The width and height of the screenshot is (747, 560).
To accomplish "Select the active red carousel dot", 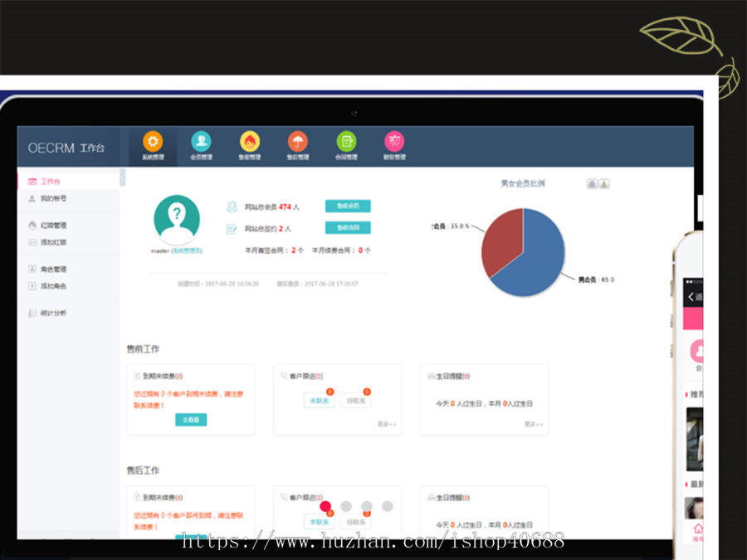I will coord(325,506).
